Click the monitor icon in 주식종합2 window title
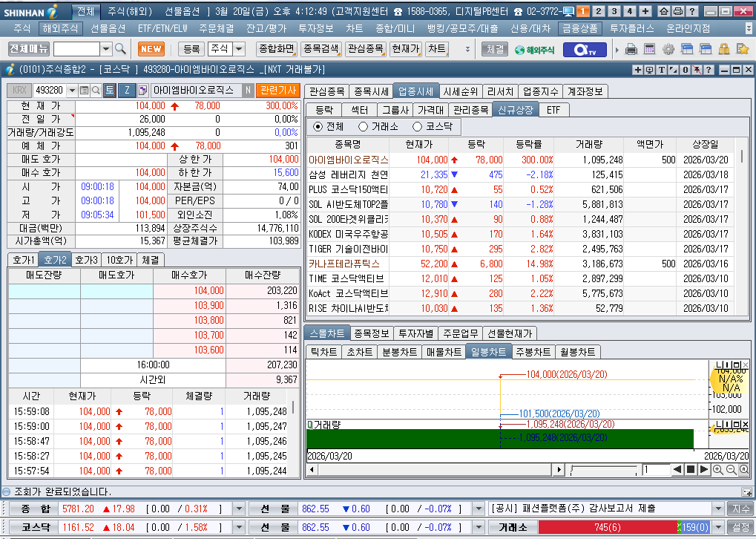 649,70
